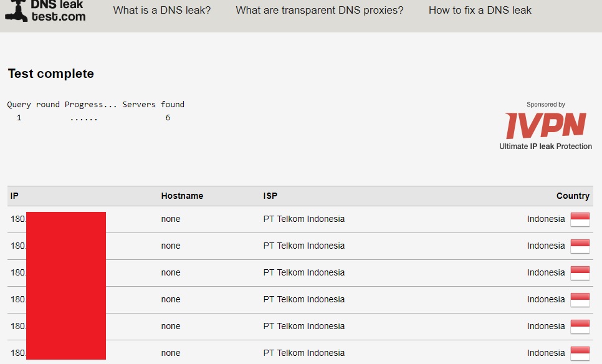Click the ISP column header
This screenshot has height=364, width=602.
[270, 196]
